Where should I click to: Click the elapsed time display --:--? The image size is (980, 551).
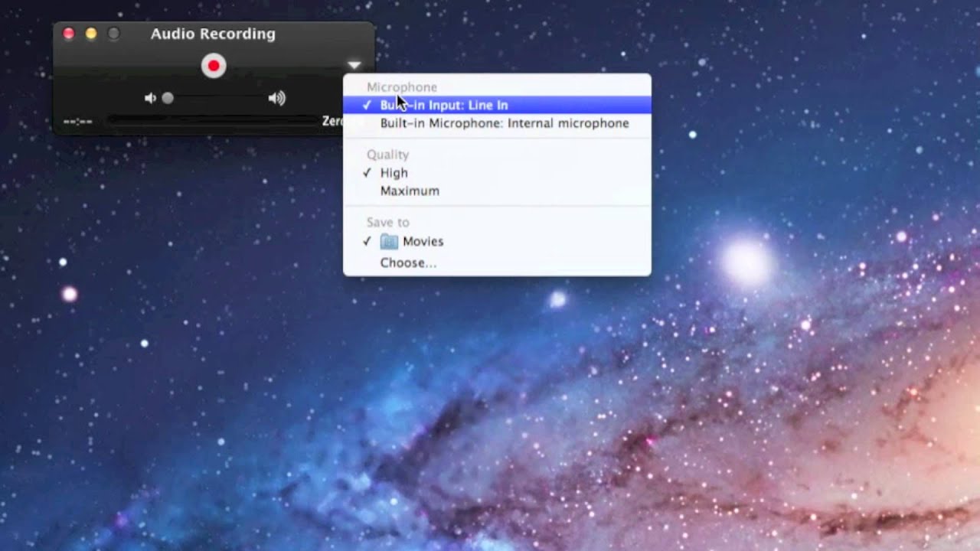coord(77,122)
